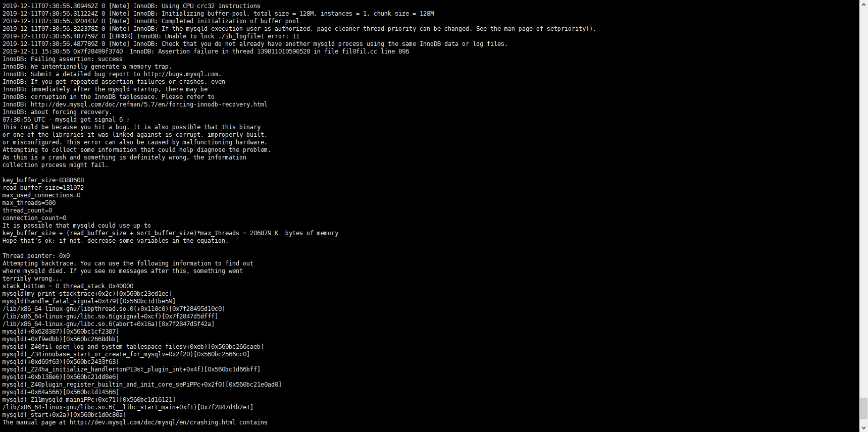This screenshot has width=868, height=432.
Task: Click the max_threads=500 line
Action: 29,203
